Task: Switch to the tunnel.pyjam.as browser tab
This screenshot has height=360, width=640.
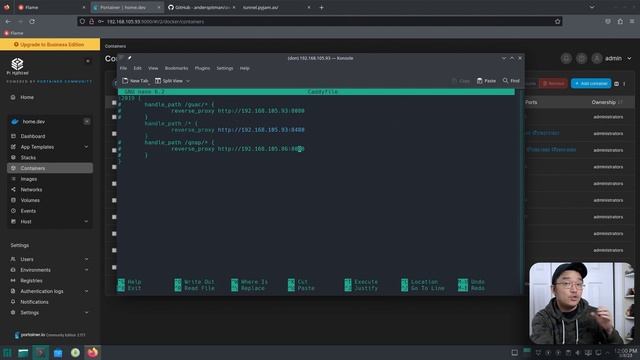Action: [x=276, y=7]
